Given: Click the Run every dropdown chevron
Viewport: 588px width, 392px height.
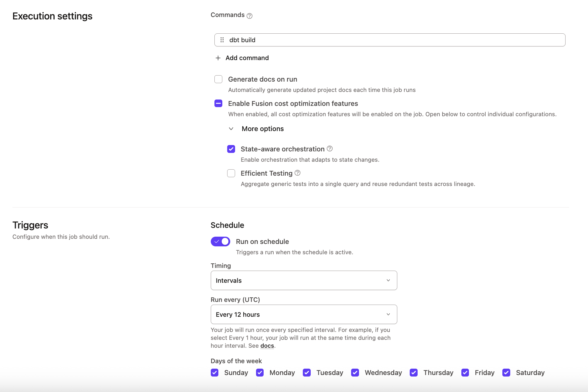Looking at the screenshot, I should (x=388, y=314).
